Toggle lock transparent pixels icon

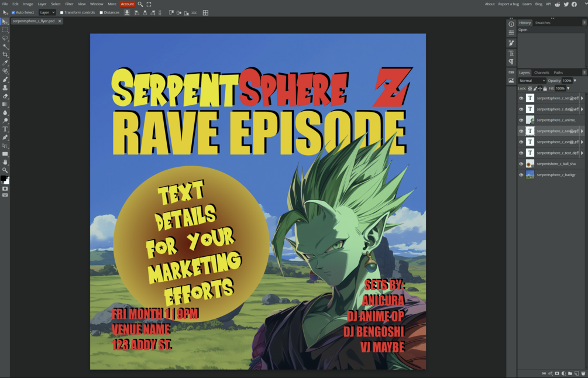tap(530, 88)
